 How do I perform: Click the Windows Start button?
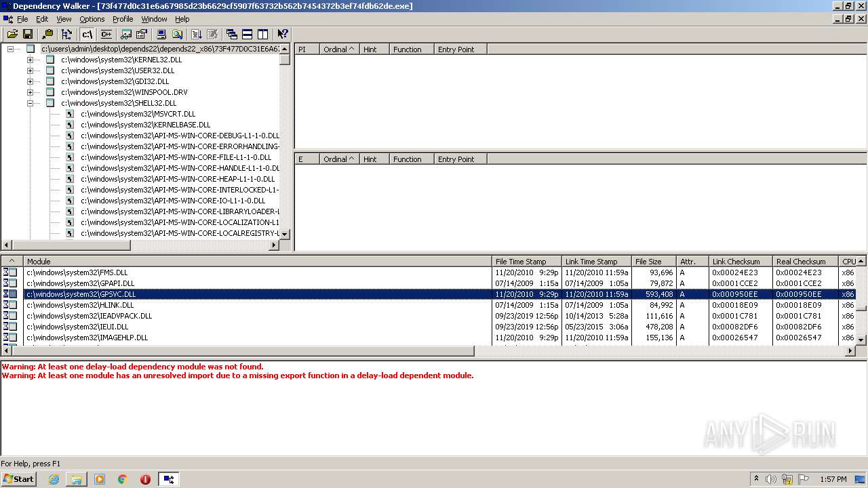tap(18, 479)
